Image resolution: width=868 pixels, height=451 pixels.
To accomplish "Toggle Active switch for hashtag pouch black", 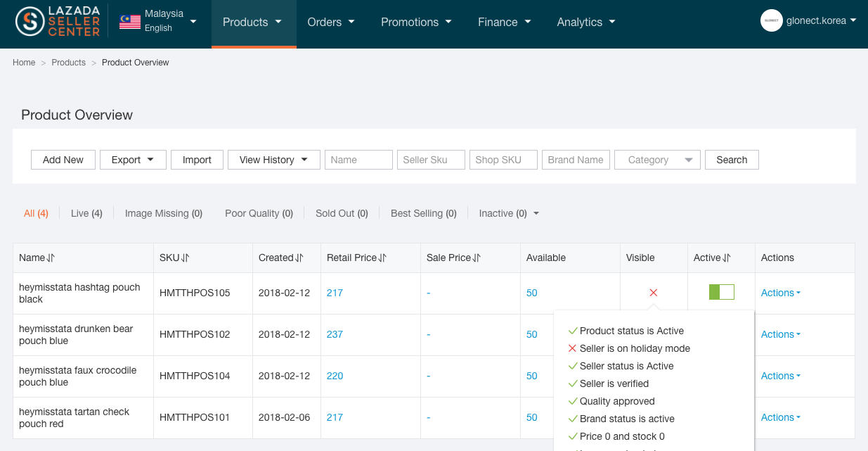I will (721, 292).
